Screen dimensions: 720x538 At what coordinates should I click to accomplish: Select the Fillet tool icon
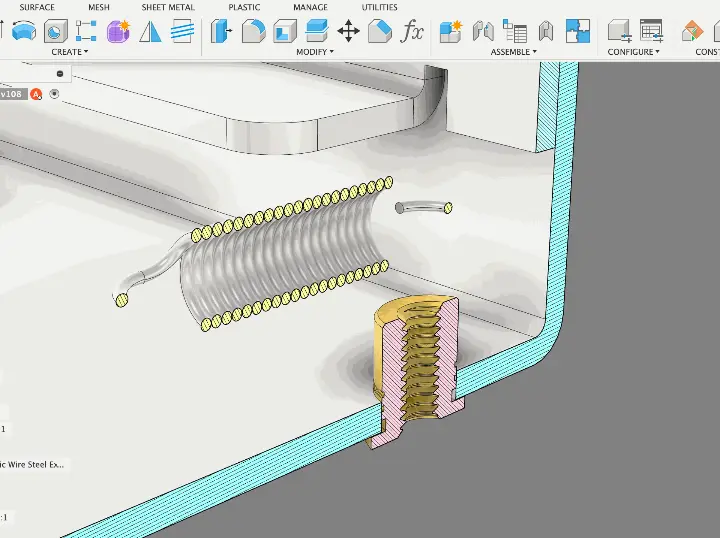coord(253,32)
